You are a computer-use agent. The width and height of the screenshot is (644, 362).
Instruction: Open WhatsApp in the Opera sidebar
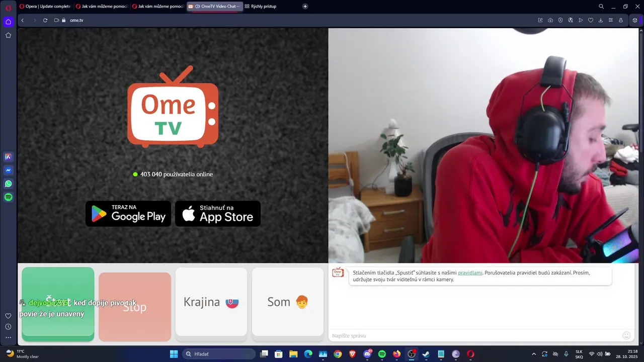click(8, 184)
